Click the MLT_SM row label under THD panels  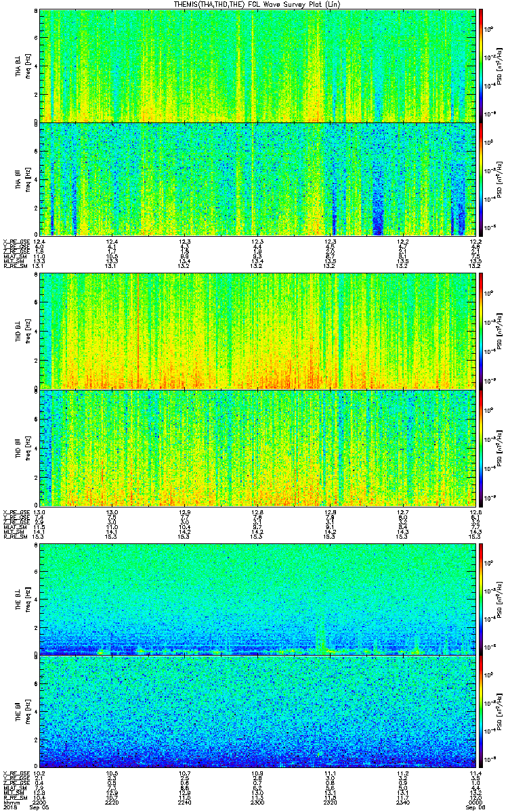(14, 532)
